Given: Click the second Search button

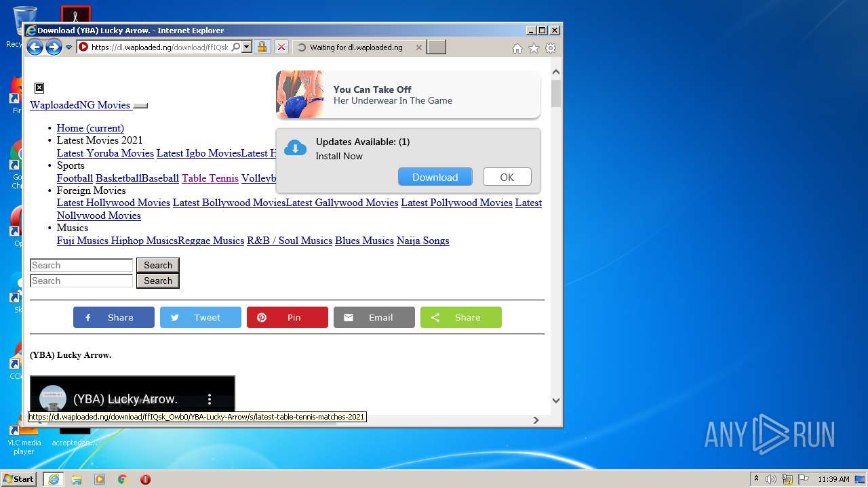Looking at the screenshot, I should [158, 281].
